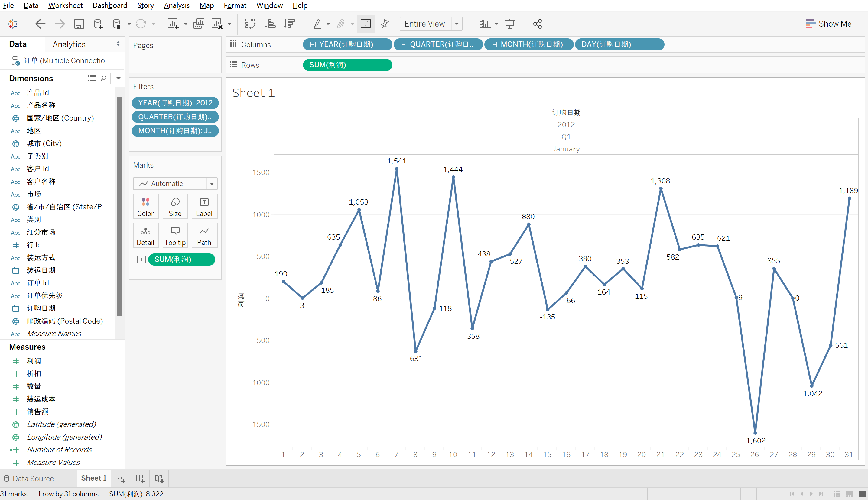Viewport: 868px width, 500px height.
Task: Click the Duplicate Sheet toolbar icon
Action: pos(199,24)
